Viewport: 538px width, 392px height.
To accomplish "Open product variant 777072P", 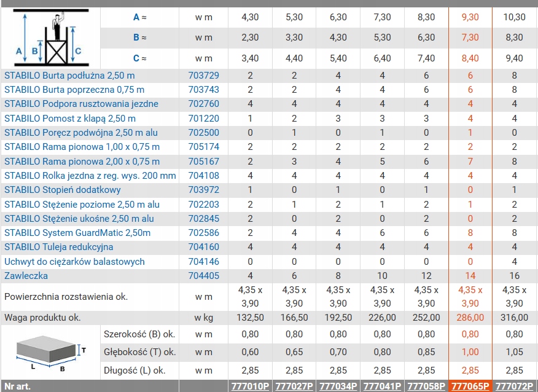I will (x=514, y=386).
